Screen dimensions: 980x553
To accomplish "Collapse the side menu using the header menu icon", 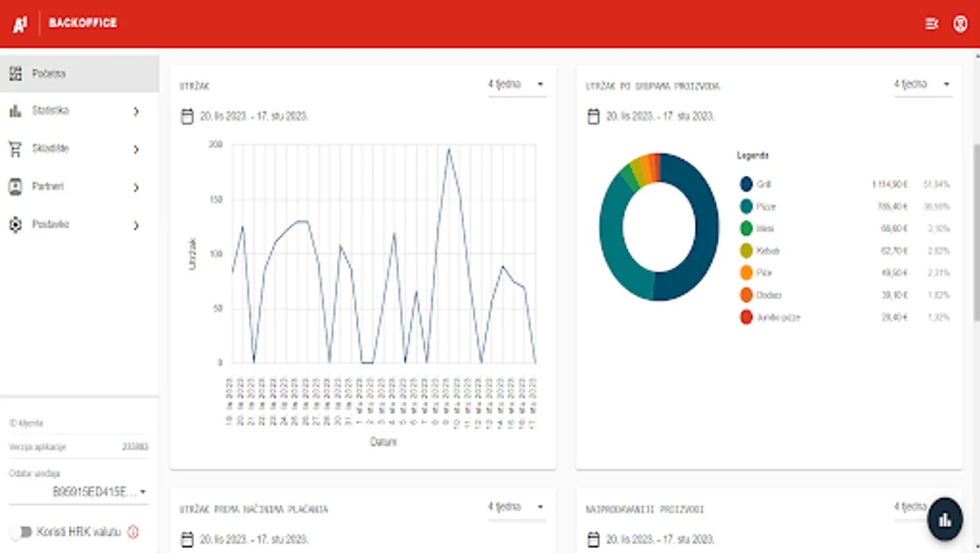I will coord(931,23).
